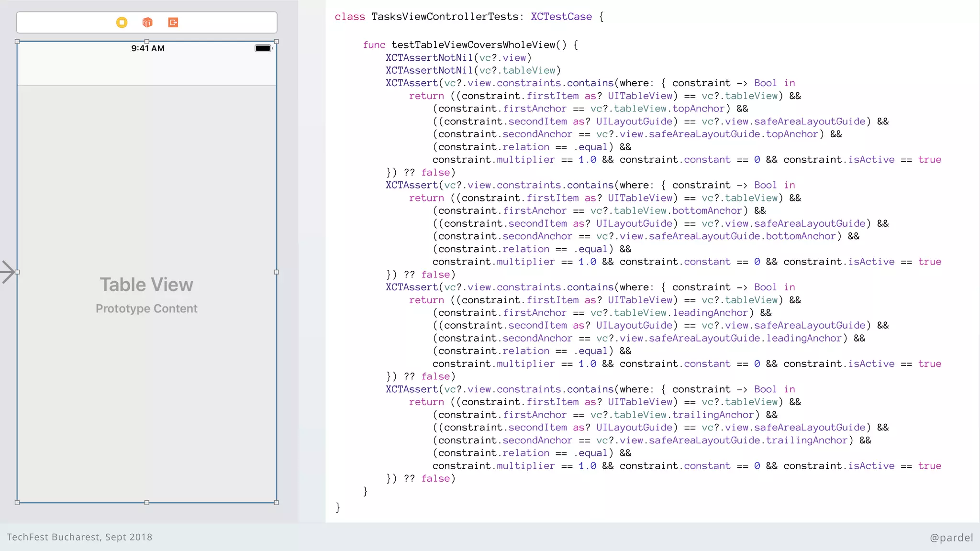Viewport: 980px width, 551px height.
Task: Click 'safeAreaLayoutGuide.bottomAnchor' in the code
Action: [742, 236]
